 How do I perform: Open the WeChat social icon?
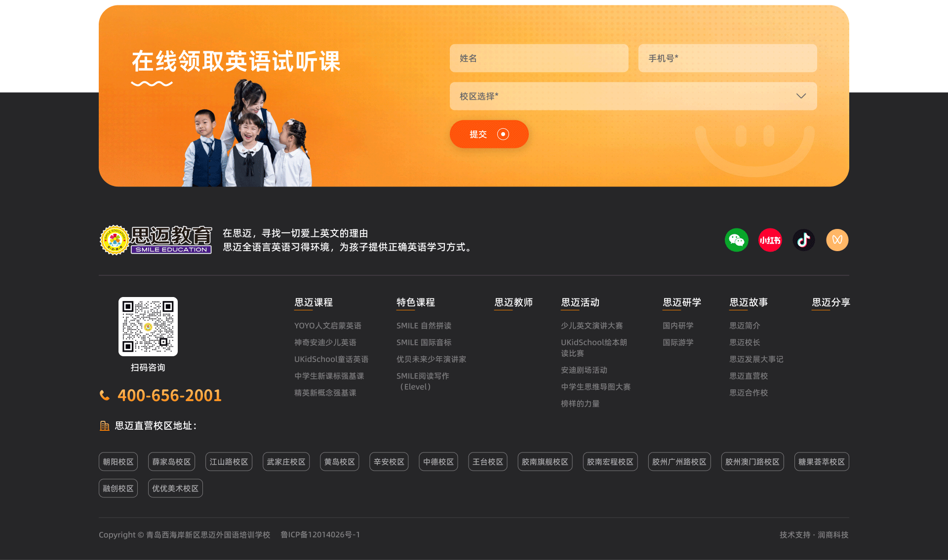[736, 240]
